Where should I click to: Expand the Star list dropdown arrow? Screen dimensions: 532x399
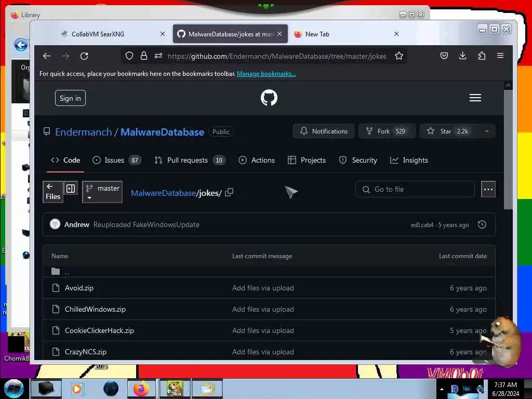(486, 131)
